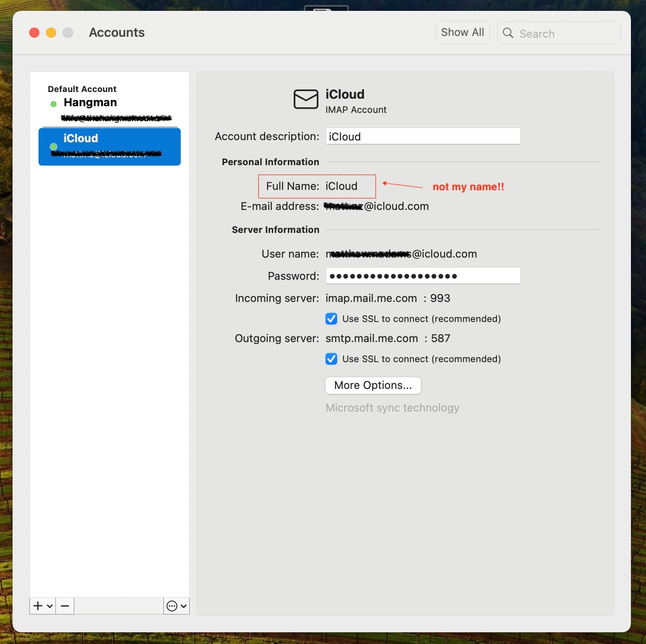
Task: Click into the Password field
Action: pos(423,276)
